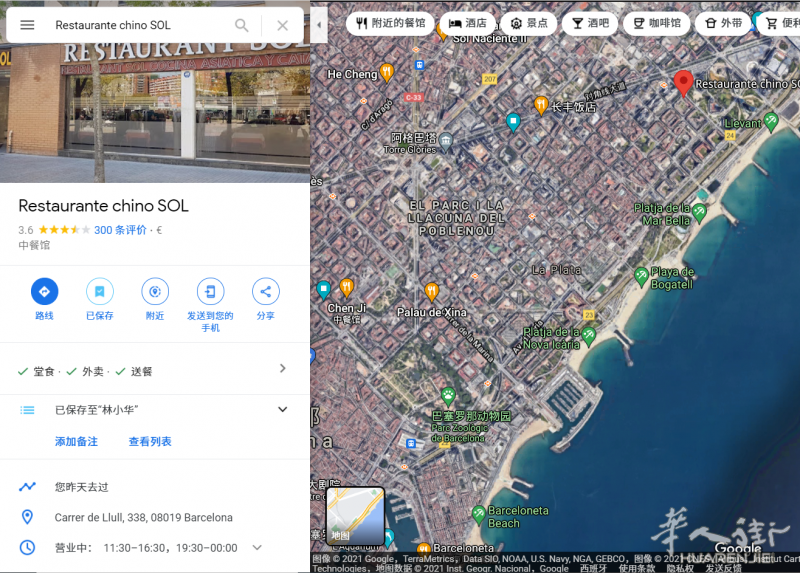Select the 附近的餐馆 filter chip
The height and width of the screenshot is (573, 800).
coord(390,23)
